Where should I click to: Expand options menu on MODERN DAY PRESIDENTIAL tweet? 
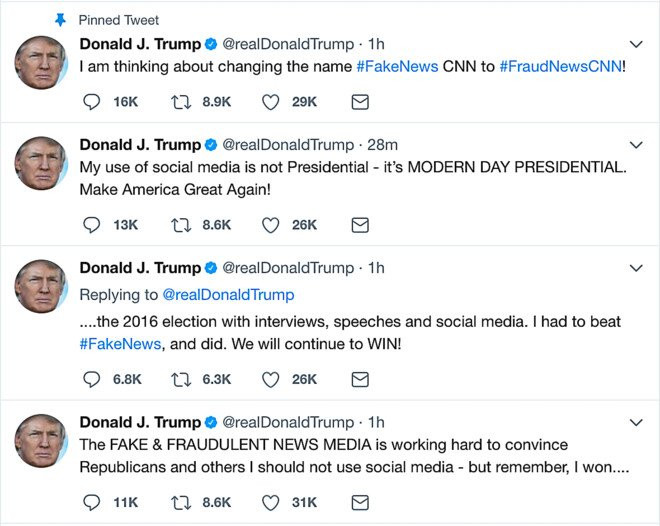[636, 145]
